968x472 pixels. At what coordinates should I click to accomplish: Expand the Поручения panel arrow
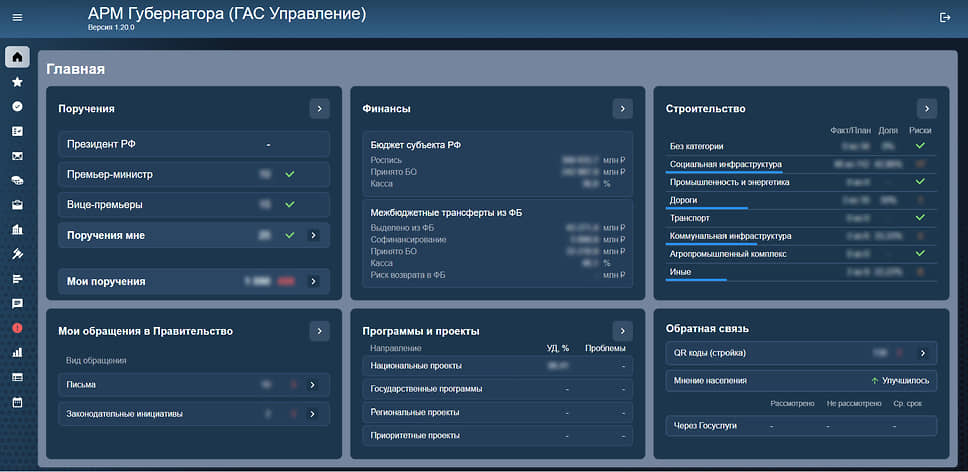coord(319,109)
